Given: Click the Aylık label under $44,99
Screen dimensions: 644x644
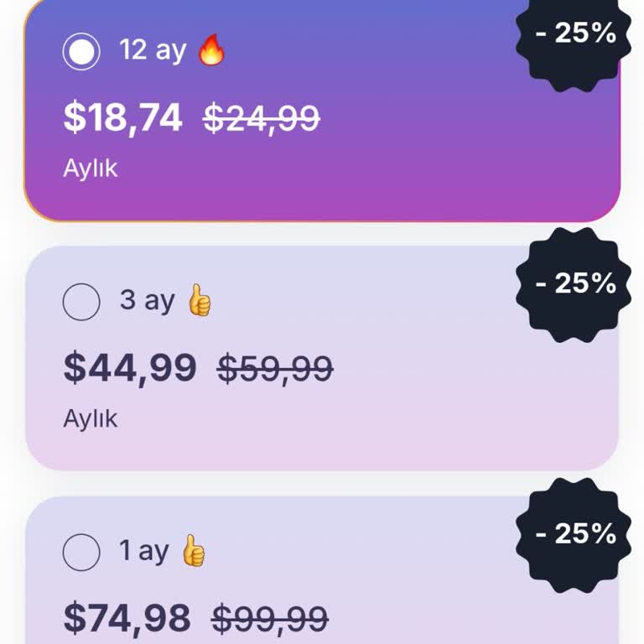Looking at the screenshot, I should click(x=91, y=418).
